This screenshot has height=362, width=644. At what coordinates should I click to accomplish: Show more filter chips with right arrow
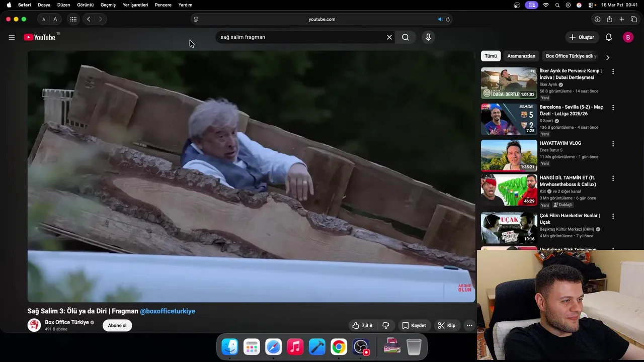coord(608,57)
